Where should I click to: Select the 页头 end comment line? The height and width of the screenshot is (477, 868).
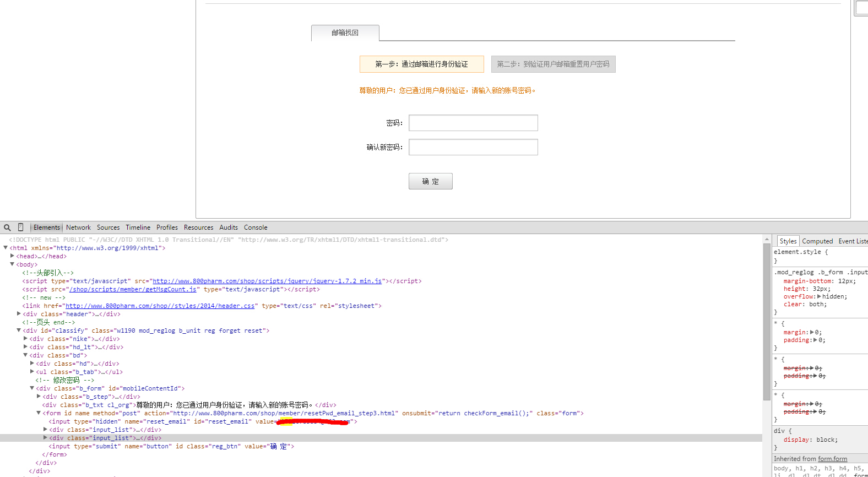[48, 322]
